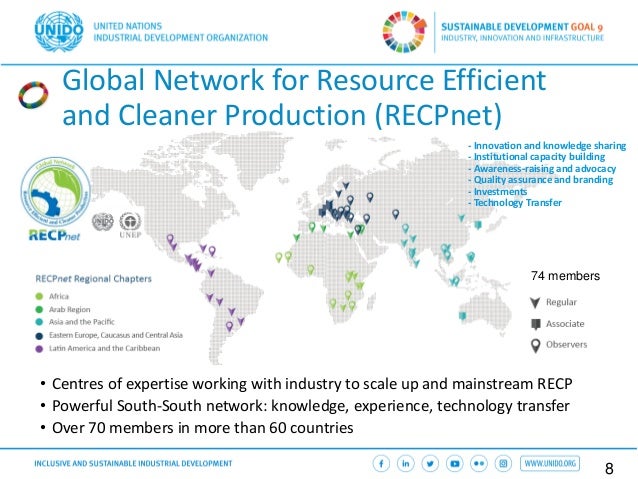Screen dimensions: 638x479
Task: Click the teal associate marker near Japan
Action: coord(478,224)
